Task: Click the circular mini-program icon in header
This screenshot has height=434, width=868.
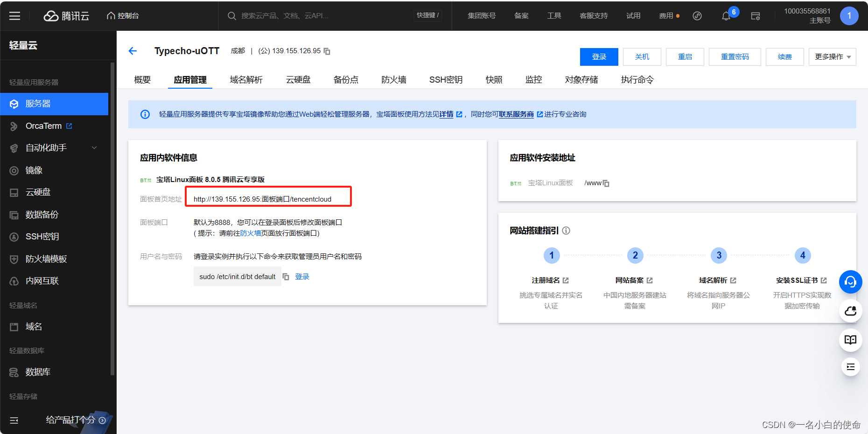Action: (x=697, y=16)
